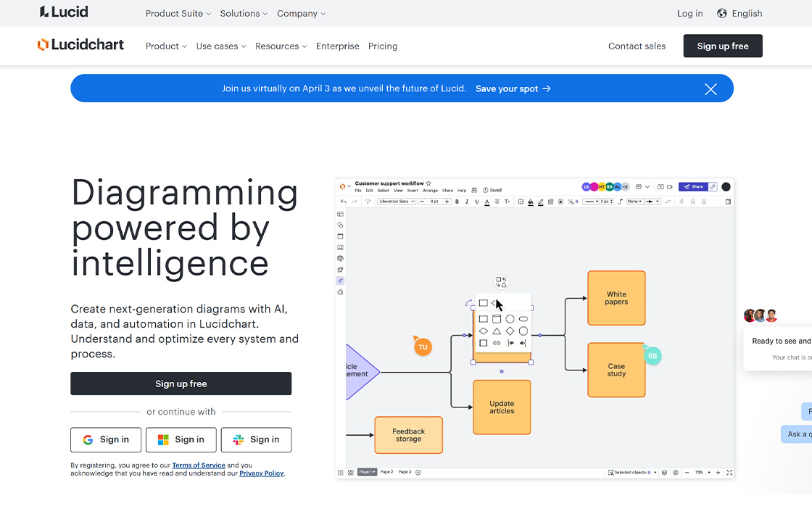Click the layers icon in the bottom bar
This screenshot has height=522, width=812.
(664, 472)
